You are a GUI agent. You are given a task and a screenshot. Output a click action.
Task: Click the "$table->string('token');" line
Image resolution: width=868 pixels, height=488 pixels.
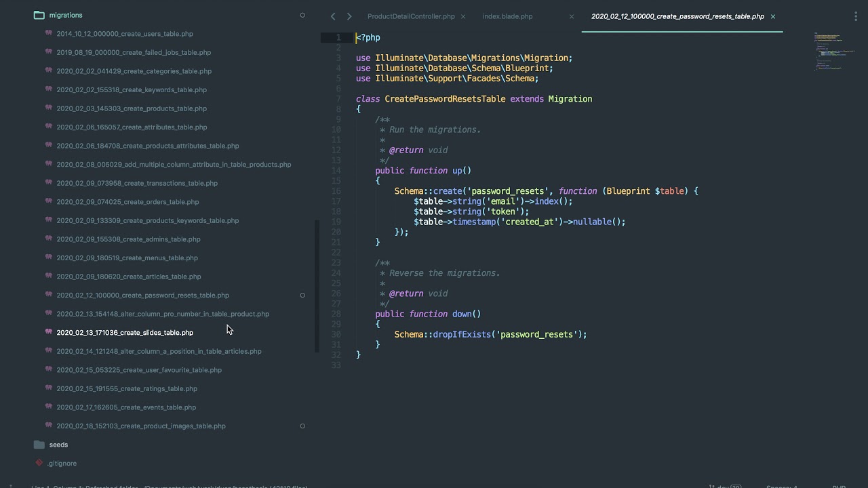click(471, 211)
